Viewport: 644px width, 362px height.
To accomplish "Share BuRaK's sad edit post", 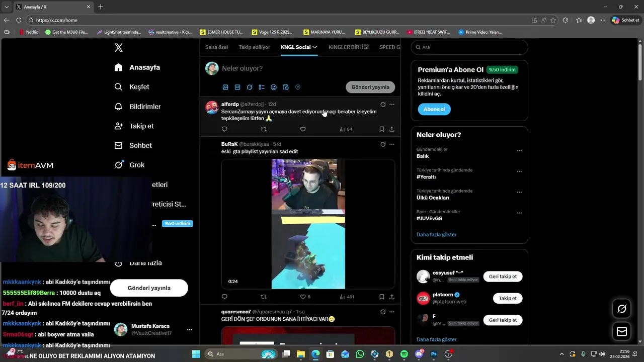I will coord(392,297).
